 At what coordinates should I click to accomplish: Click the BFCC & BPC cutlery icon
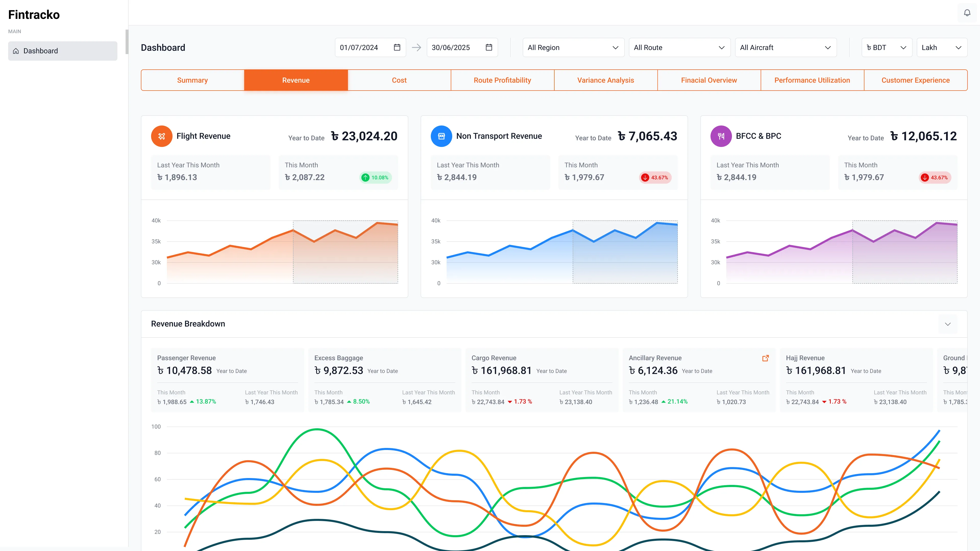[721, 136]
